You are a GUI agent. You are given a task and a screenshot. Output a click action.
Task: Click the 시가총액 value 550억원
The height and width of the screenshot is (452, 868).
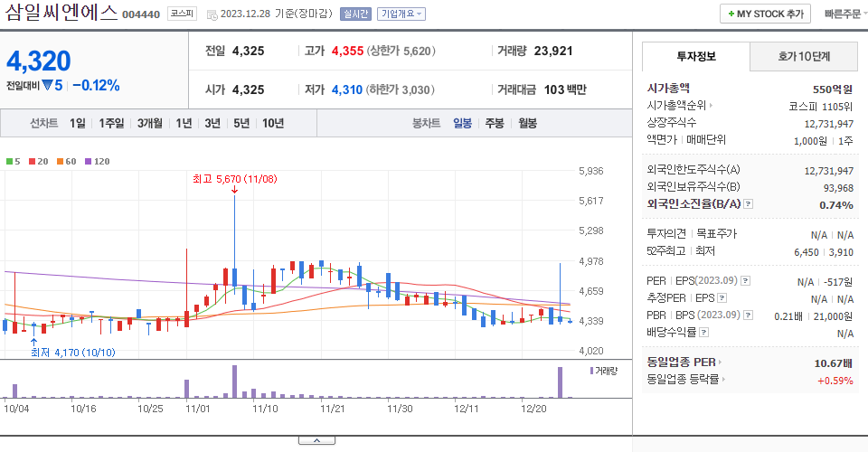point(833,89)
